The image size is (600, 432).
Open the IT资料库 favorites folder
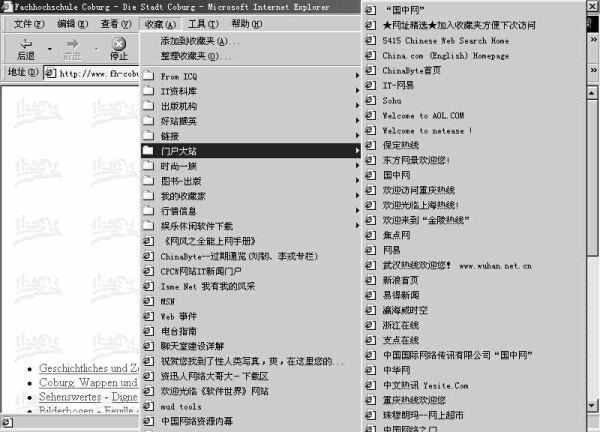251,91
